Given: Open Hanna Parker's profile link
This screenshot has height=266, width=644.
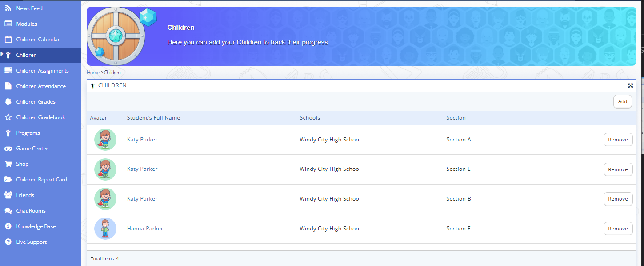Looking at the screenshot, I should tap(145, 229).
